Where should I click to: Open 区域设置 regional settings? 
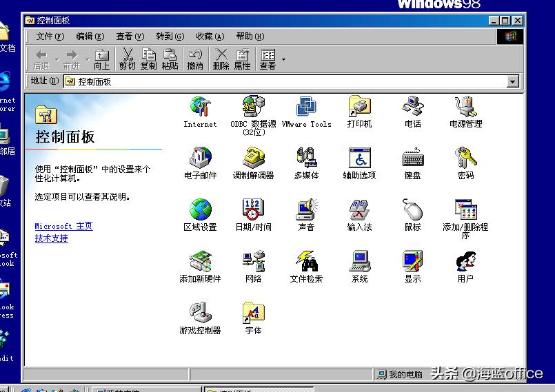[x=201, y=215]
